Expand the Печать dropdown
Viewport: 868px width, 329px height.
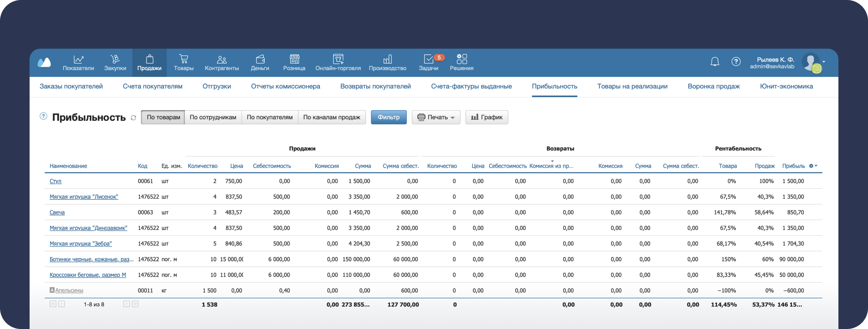pos(436,117)
